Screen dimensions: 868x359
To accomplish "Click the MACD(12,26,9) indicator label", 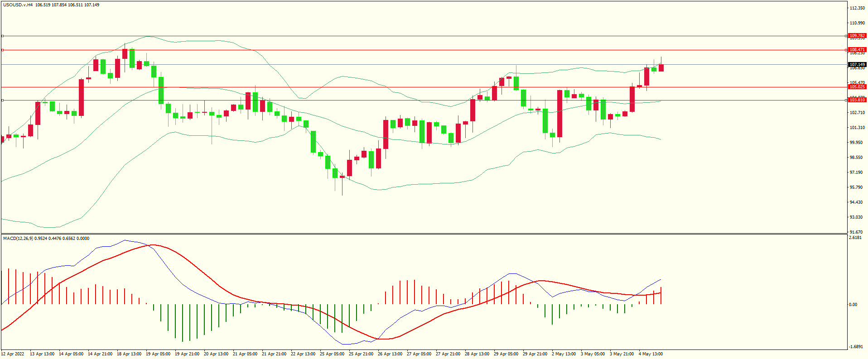I will point(18,238).
